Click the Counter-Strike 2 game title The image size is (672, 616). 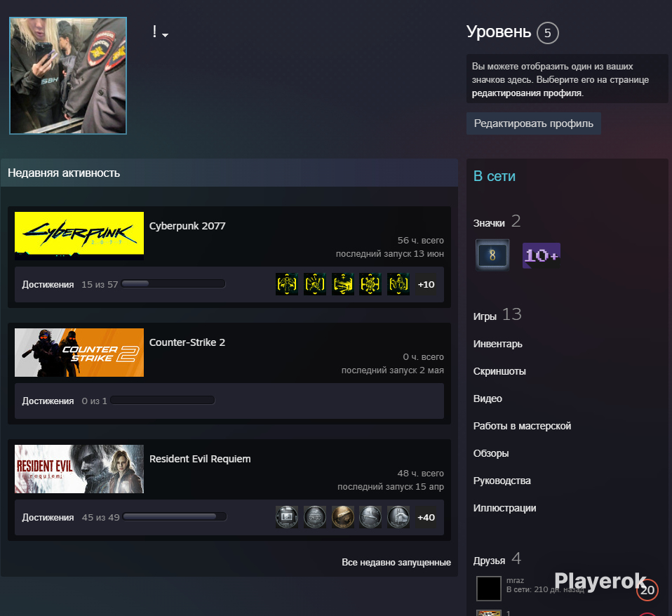click(x=187, y=342)
